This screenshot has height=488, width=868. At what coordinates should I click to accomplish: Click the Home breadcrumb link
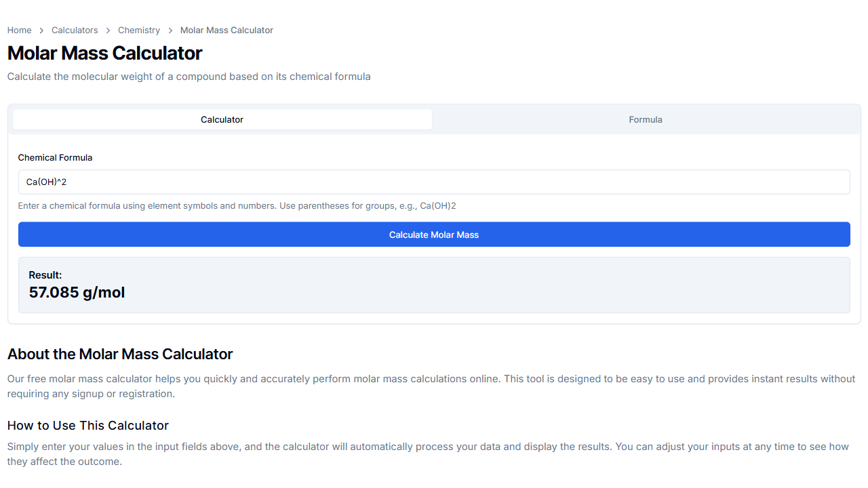[x=19, y=30]
